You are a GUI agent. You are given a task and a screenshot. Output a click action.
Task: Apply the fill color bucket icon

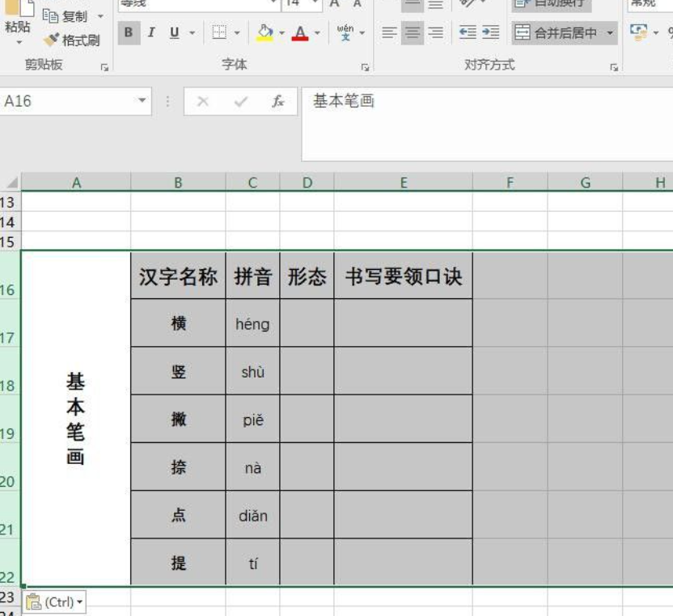264,33
